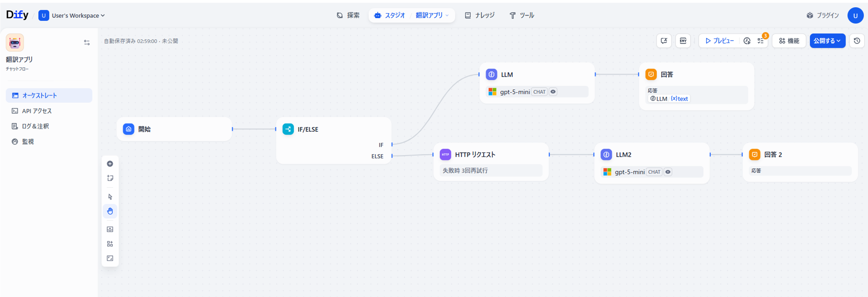The width and height of the screenshot is (868, 297).
Task: Click the 機能 features button
Action: (x=789, y=41)
